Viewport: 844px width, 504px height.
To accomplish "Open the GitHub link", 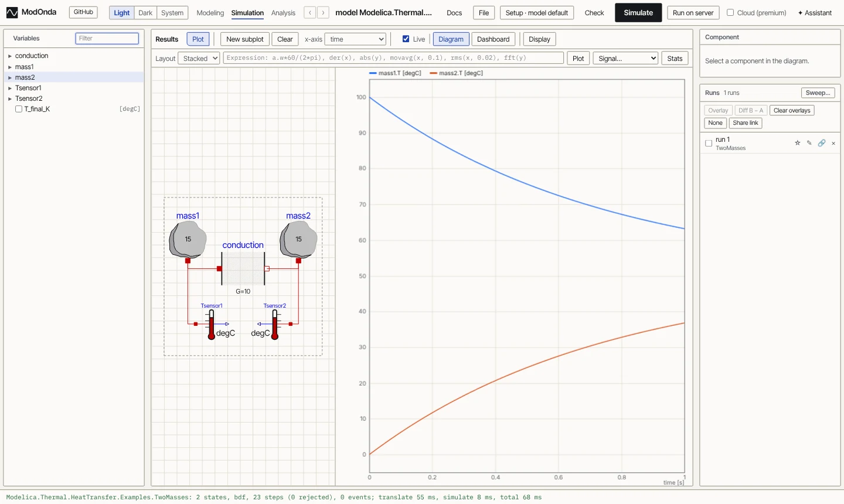I will (x=83, y=12).
